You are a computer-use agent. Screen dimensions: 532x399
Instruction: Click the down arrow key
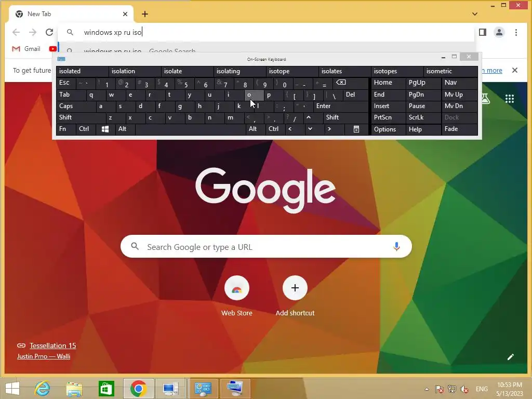(x=310, y=129)
